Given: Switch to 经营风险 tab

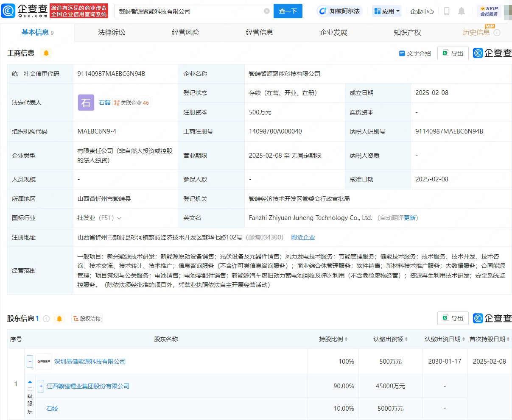Looking at the screenshot, I should (x=185, y=32).
